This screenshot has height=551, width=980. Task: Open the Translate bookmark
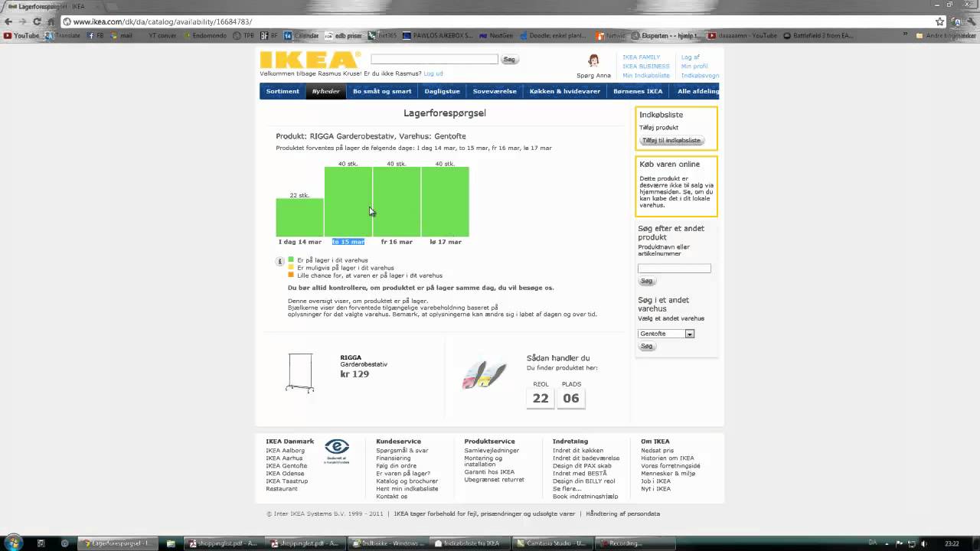[x=63, y=35]
